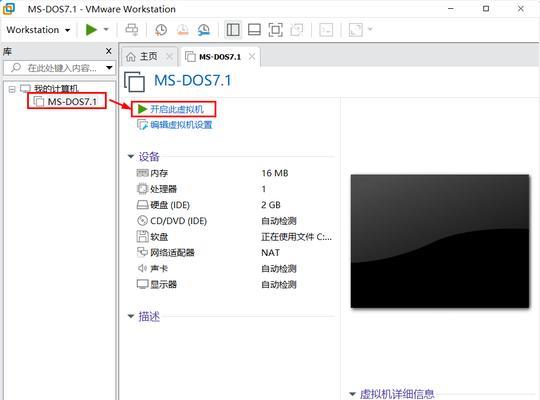This screenshot has width=540, height=400.
Task: Click 开启此虚拟机 to power on
Action: tap(171, 109)
